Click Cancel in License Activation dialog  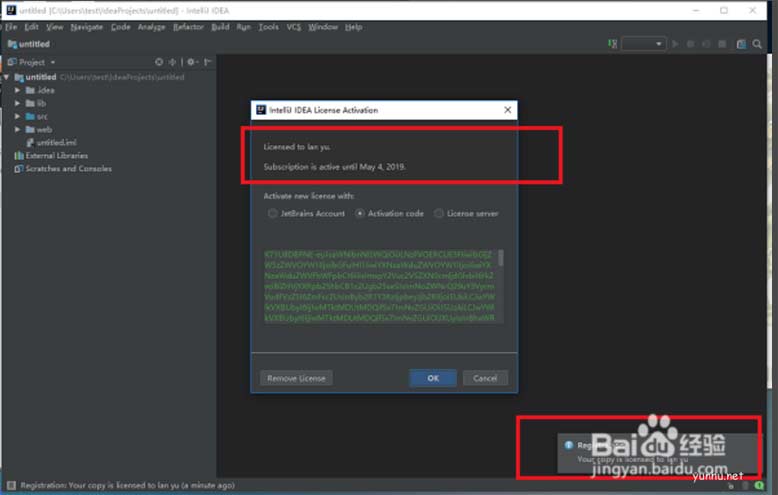[x=485, y=378]
